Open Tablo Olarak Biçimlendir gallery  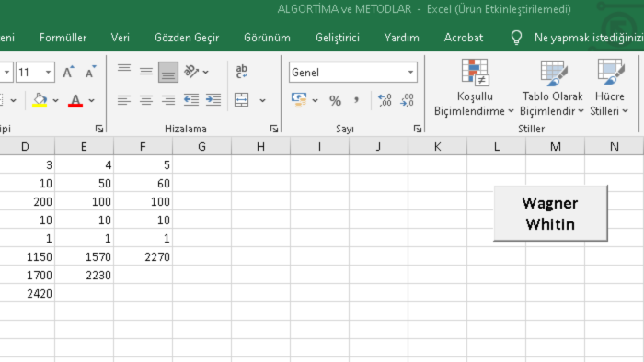(x=552, y=87)
